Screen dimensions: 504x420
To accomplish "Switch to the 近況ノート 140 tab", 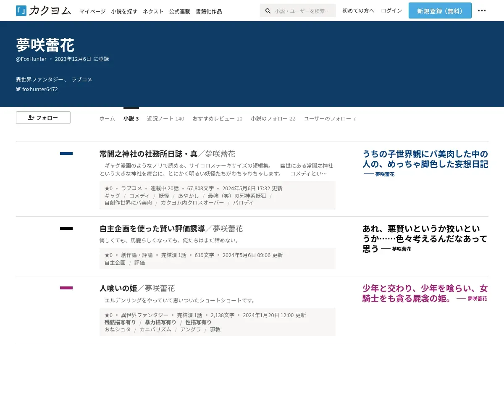I will click(x=165, y=119).
